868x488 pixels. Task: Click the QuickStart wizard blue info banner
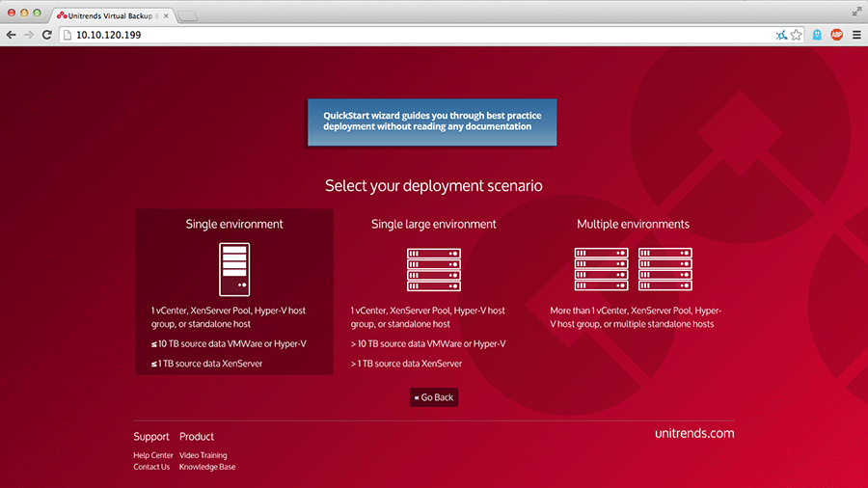pos(432,122)
